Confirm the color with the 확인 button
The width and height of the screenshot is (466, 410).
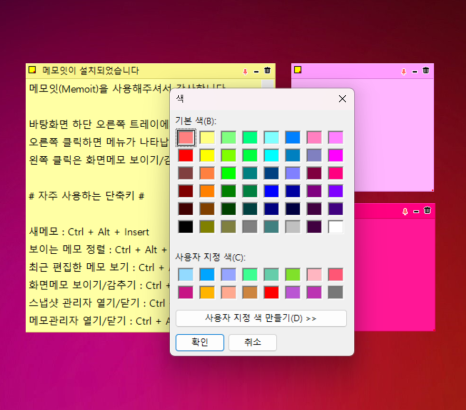tap(200, 342)
